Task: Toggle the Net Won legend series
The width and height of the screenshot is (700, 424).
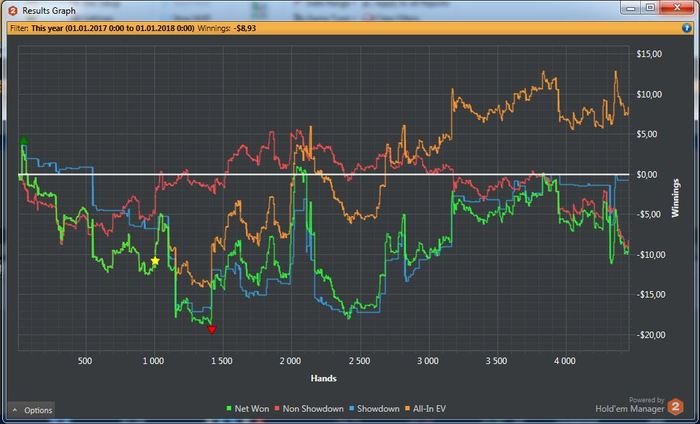Action: point(250,409)
